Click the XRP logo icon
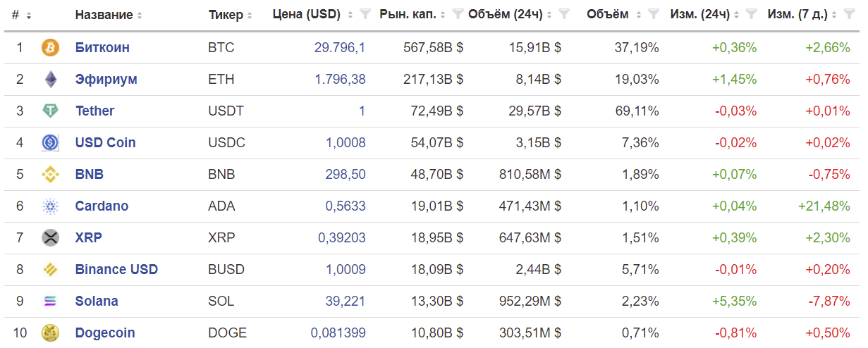868x348 pixels. [x=50, y=238]
